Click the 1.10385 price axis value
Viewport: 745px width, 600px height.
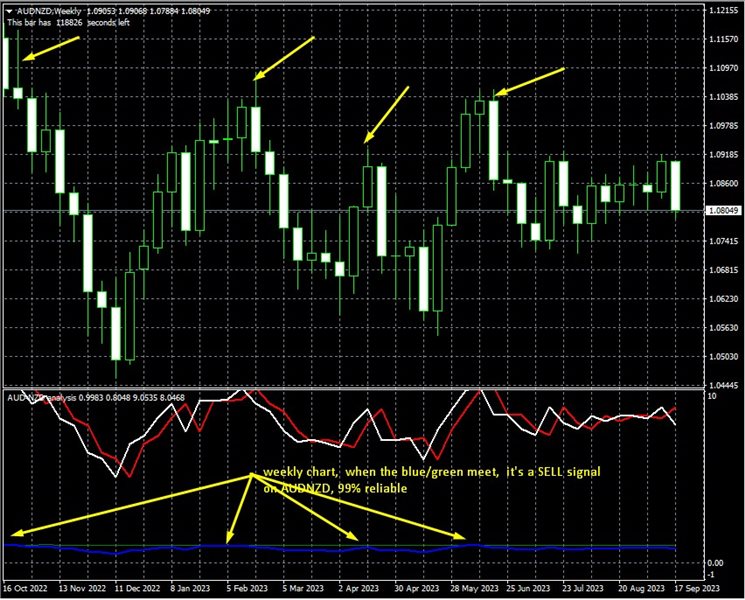pyautogui.click(x=723, y=97)
